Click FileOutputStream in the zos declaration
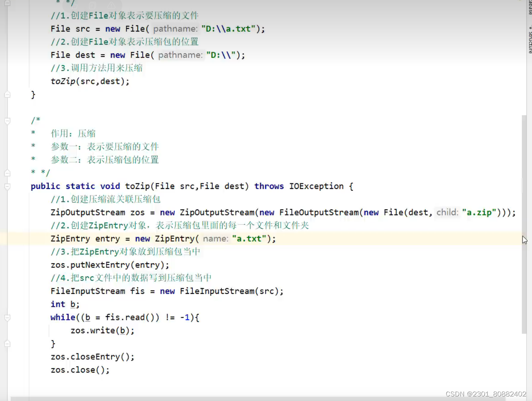This screenshot has height=401, width=532. coord(319,212)
